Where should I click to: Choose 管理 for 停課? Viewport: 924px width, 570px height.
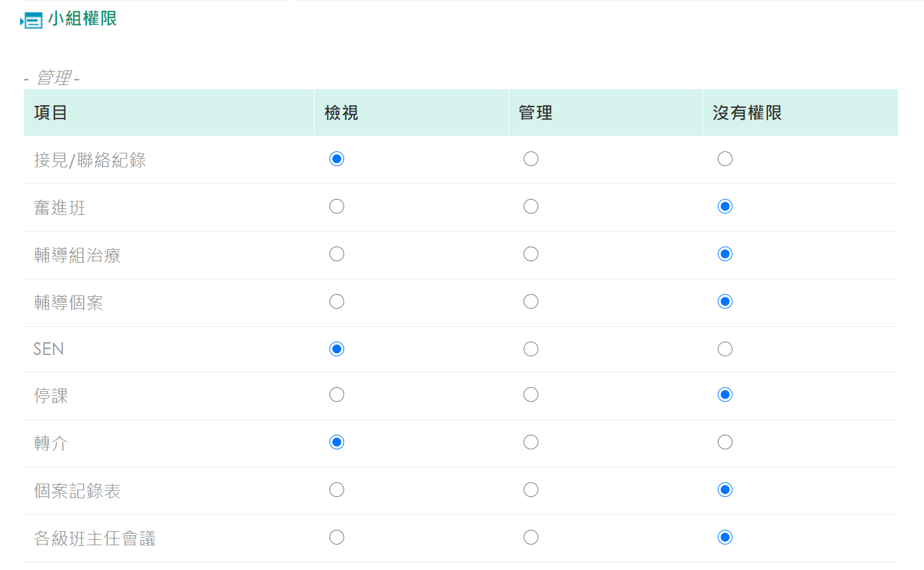(531, 395)
